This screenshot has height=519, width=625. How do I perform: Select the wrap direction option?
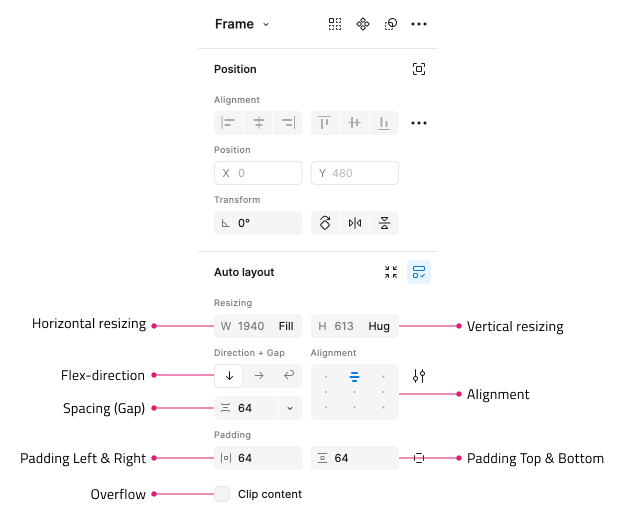(x=289, y=375)
